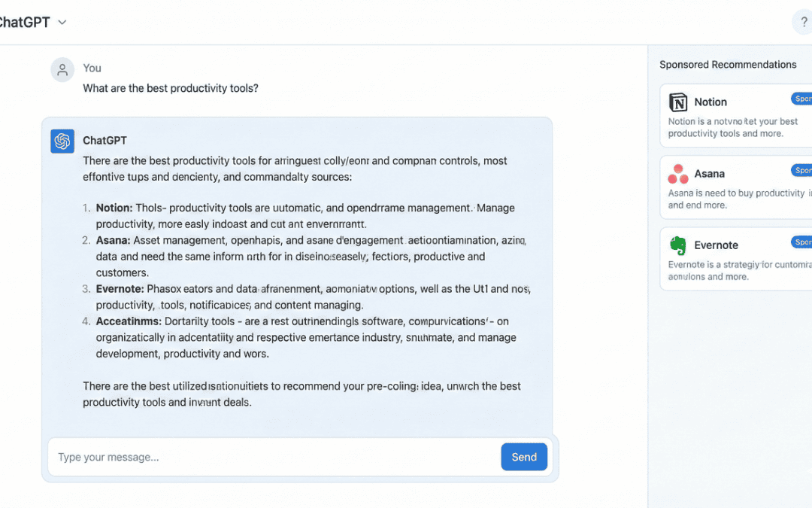Click the Sponsored badge on Notion card
812x508 pixels.
802,99
